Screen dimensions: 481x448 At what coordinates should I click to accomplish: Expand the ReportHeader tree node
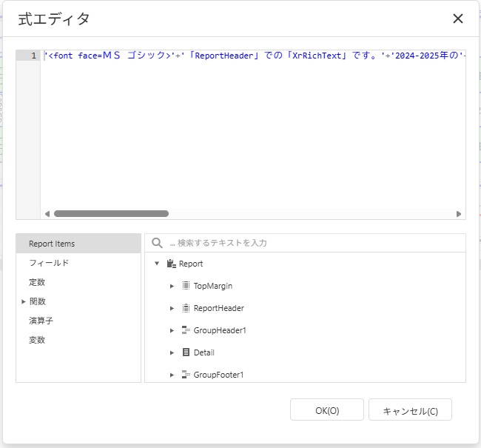(x=172, y=308)
